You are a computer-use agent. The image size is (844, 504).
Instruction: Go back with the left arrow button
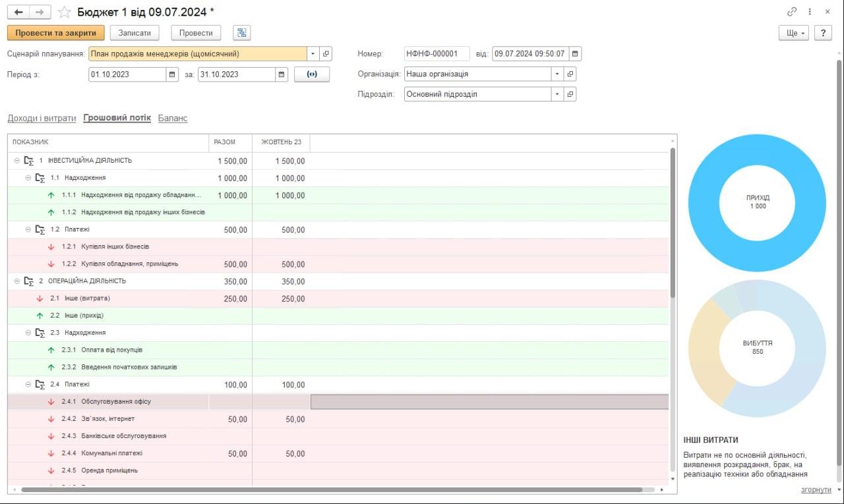[18, 12]
